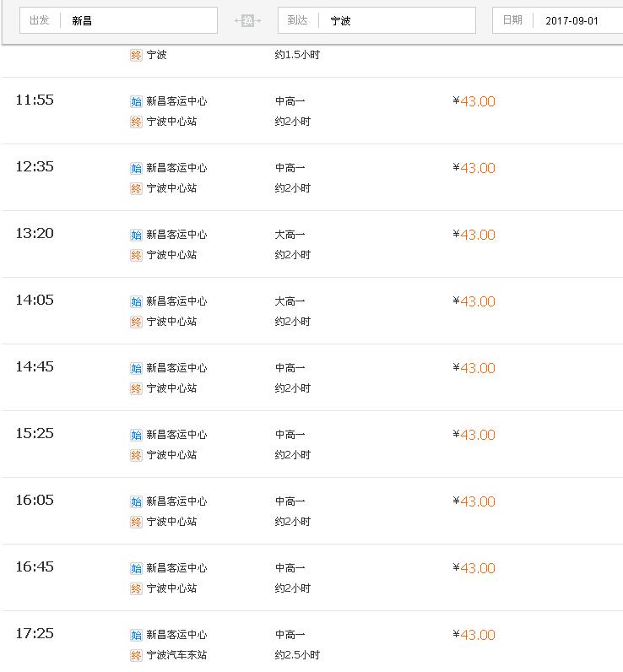Click the 始 start icon on the 16:45 row
This screenshot has width=623, height=672.
pyautogui.click(x=136, y=568)
